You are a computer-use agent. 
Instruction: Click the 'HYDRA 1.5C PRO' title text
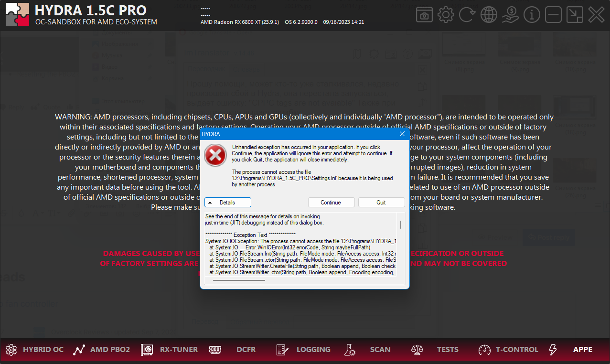[91, 10]
